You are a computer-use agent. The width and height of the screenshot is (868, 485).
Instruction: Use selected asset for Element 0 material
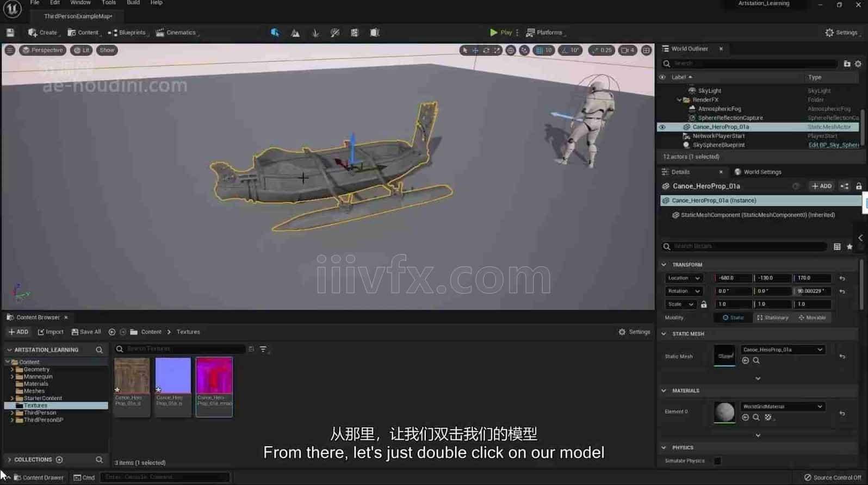(746, 418)
